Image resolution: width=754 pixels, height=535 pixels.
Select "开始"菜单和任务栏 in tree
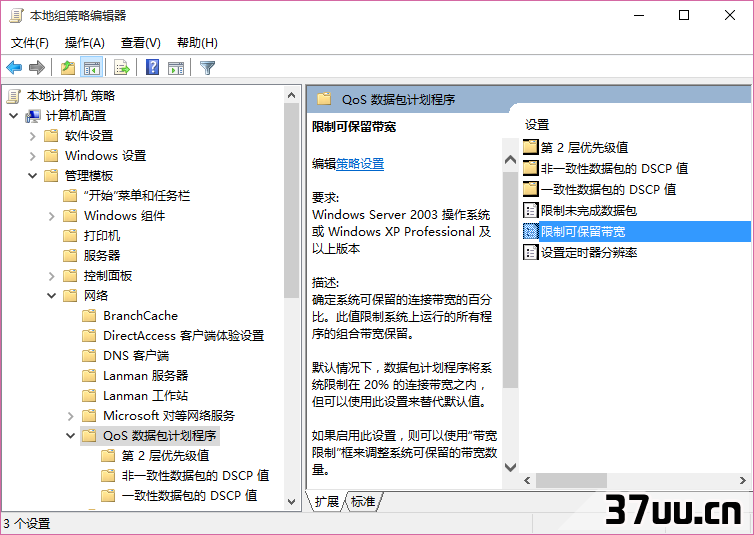click(x=137, y=196)
